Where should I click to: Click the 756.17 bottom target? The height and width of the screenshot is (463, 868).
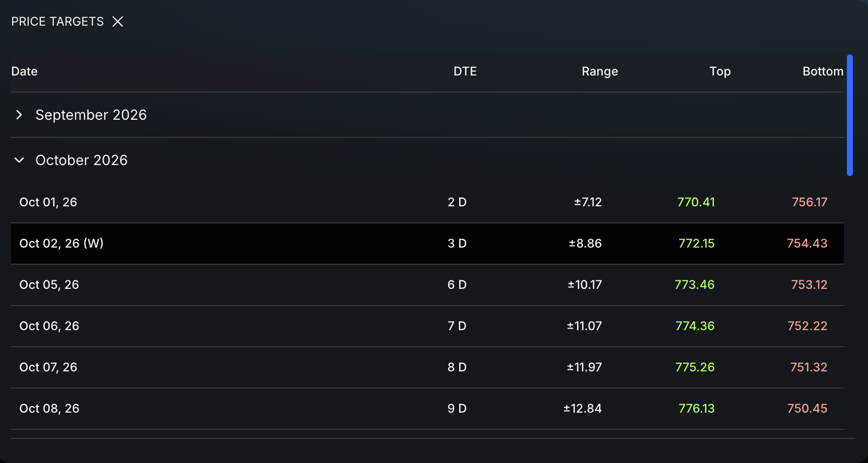(810, 202)
